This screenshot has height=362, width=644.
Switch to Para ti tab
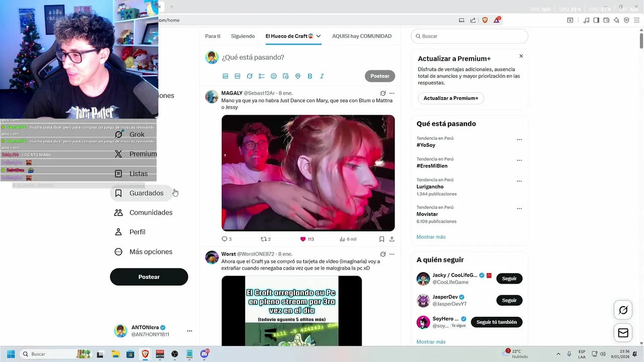(x=213, y=36)
